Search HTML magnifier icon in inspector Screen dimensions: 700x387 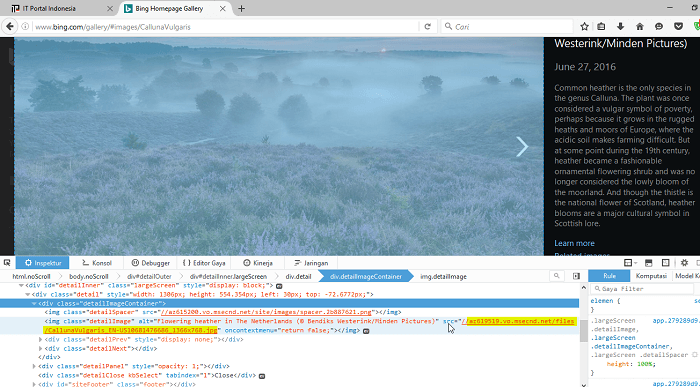pos(556,276)
